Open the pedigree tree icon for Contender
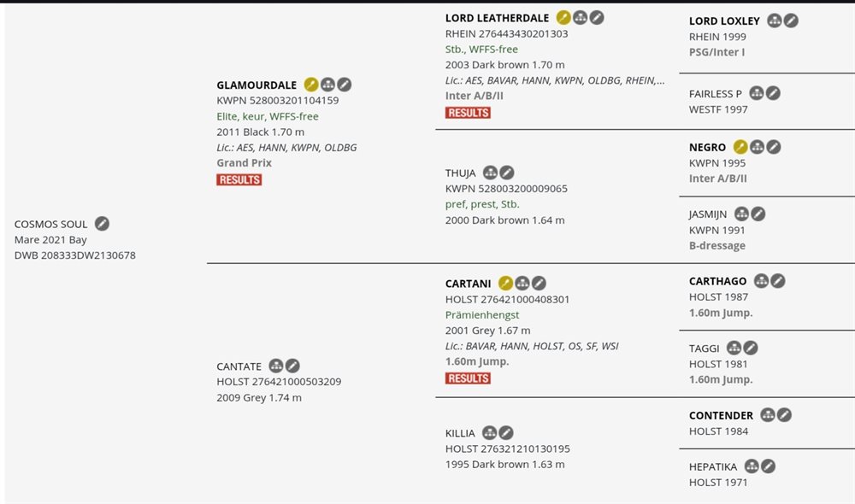855x504 pixels. [768, 415]
